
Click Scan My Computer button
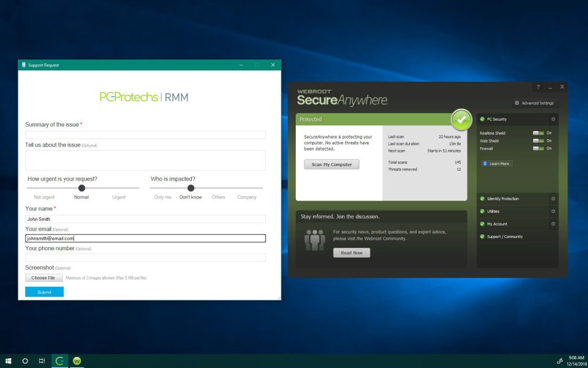coord(331,164)
